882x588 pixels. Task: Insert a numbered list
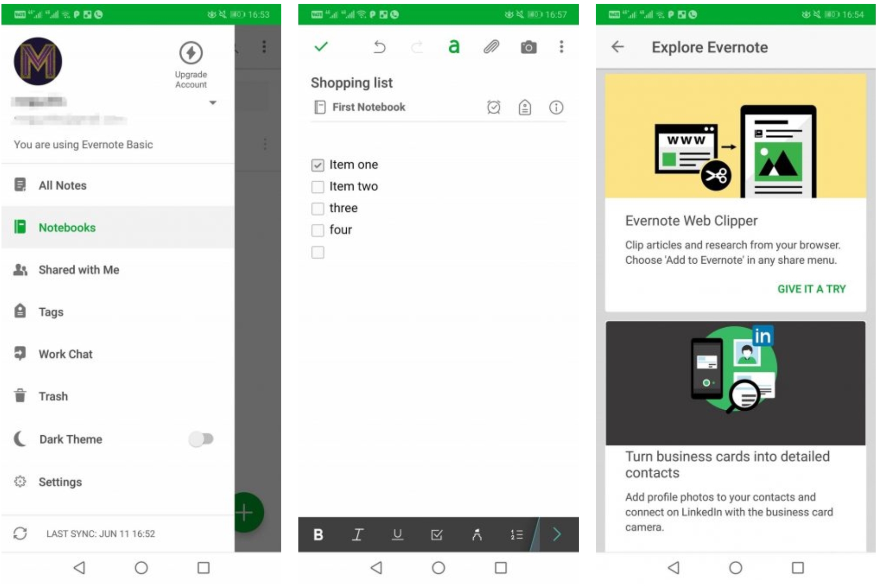point(516,535)
